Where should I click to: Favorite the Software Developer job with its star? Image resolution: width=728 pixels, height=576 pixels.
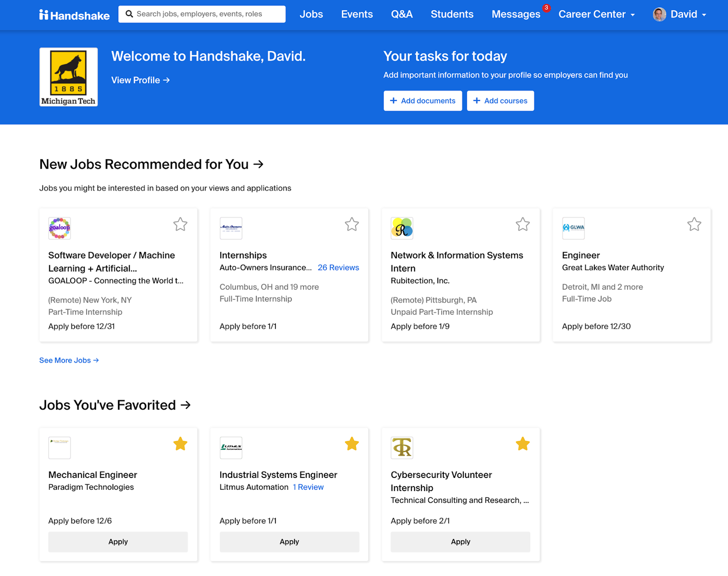pos(180,224)
